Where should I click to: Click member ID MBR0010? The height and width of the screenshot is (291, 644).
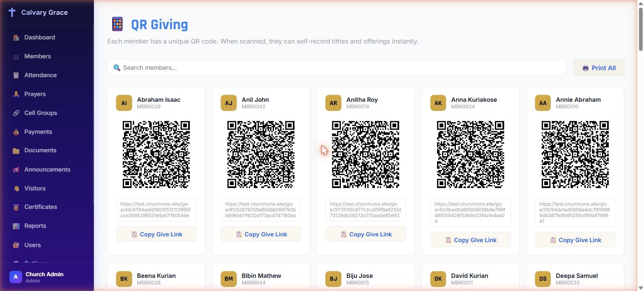[567, 107]
